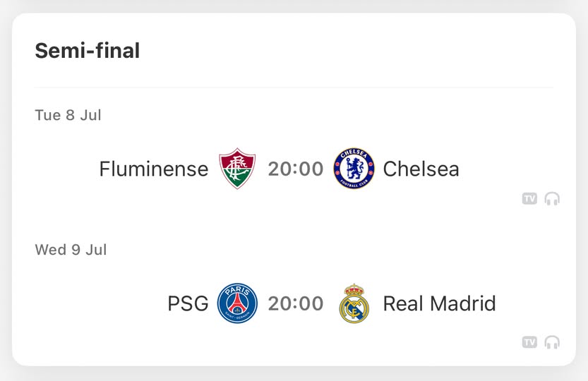Click TV icon for Fluminense vs Chelsea
Image resolution: width=588 pixels, height=381 pixels.
point(529,199)
